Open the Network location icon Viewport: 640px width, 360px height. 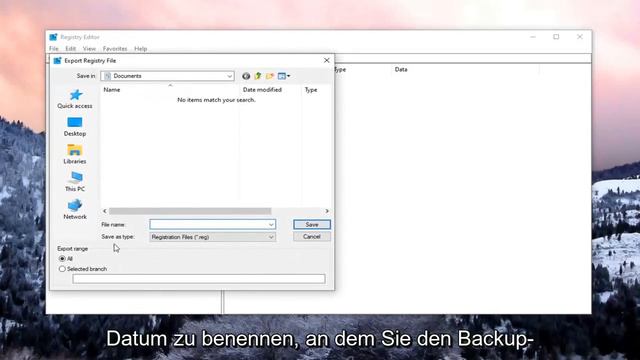click(75, 205)
